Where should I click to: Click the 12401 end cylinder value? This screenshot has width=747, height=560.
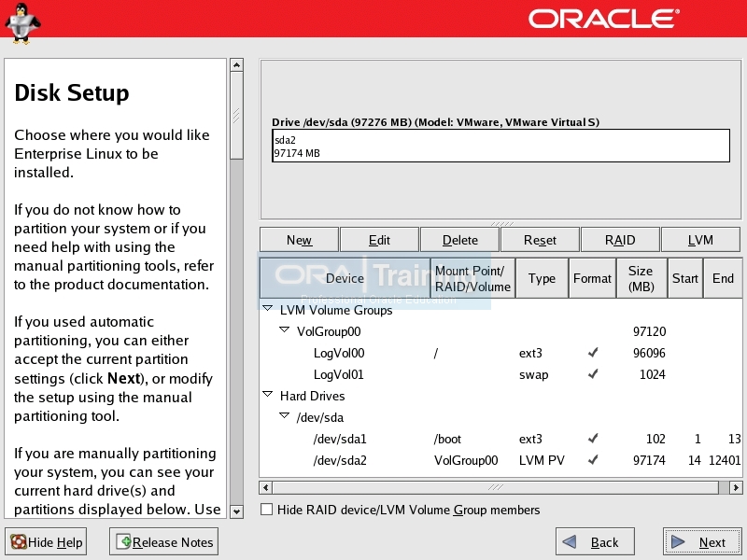pyautogui.click(x=725, y=460)
